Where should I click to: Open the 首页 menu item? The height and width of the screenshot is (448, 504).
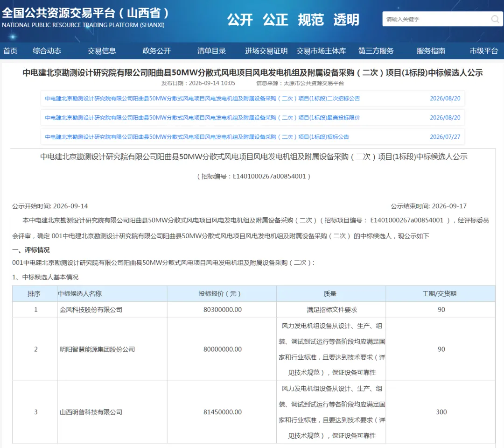10,51
